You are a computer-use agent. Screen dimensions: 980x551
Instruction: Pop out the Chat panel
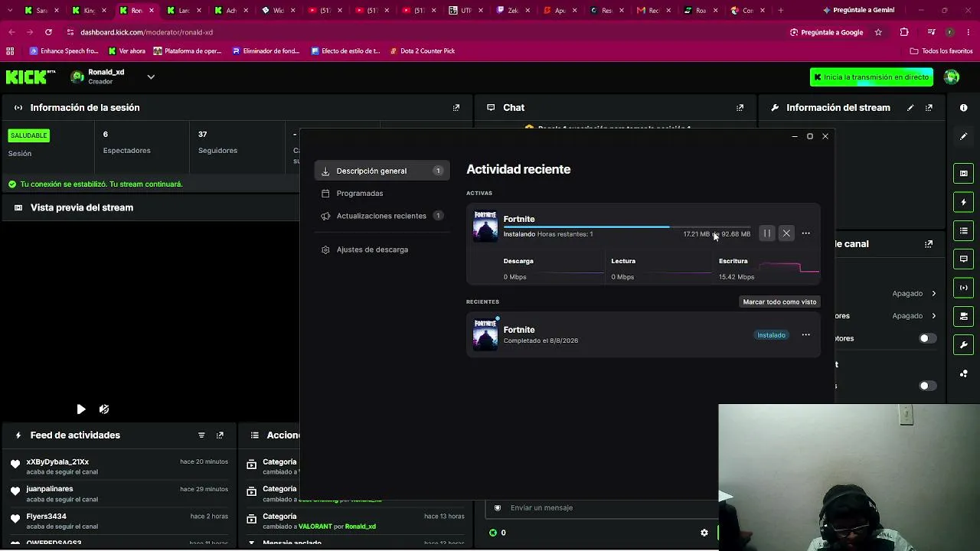pos(740,108)
